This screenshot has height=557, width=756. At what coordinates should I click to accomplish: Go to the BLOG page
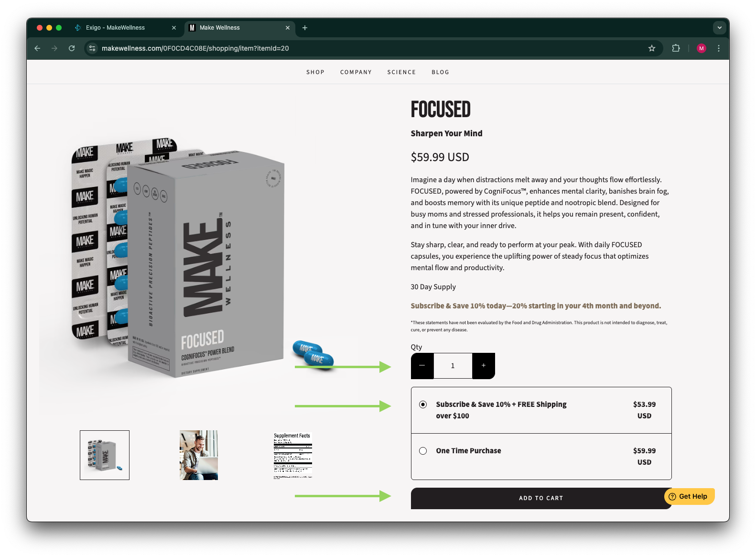point(440,72)
